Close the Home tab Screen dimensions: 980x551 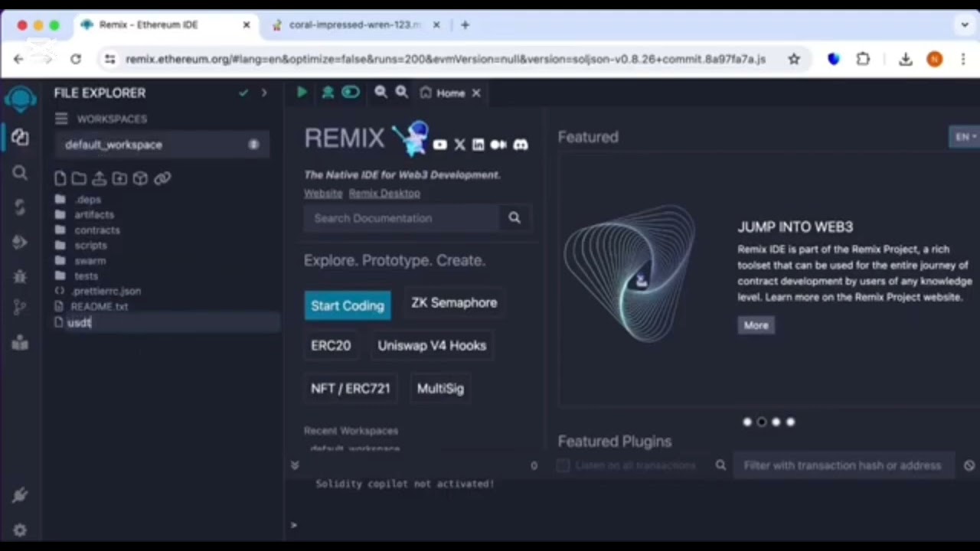click(476, 93)
